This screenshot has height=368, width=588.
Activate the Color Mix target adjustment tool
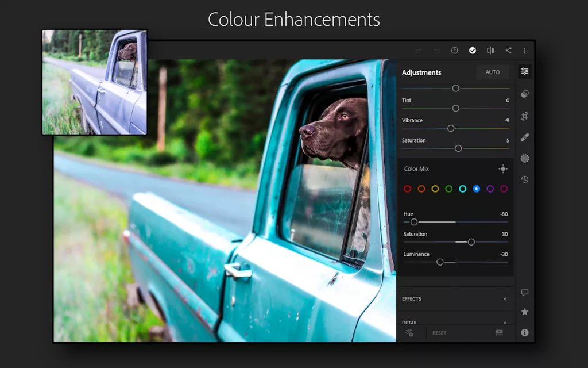pyautogui.click(x=503, y=169)
